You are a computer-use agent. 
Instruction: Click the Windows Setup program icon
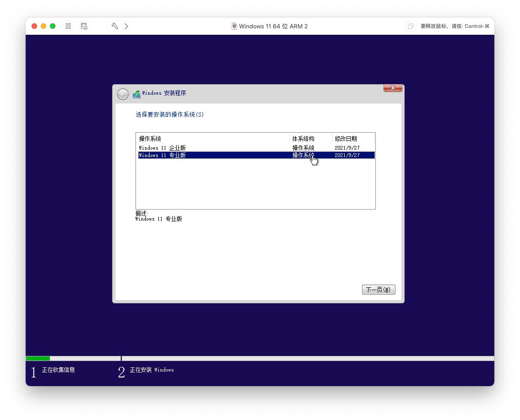pyautogui.click(x=136, y=94)
